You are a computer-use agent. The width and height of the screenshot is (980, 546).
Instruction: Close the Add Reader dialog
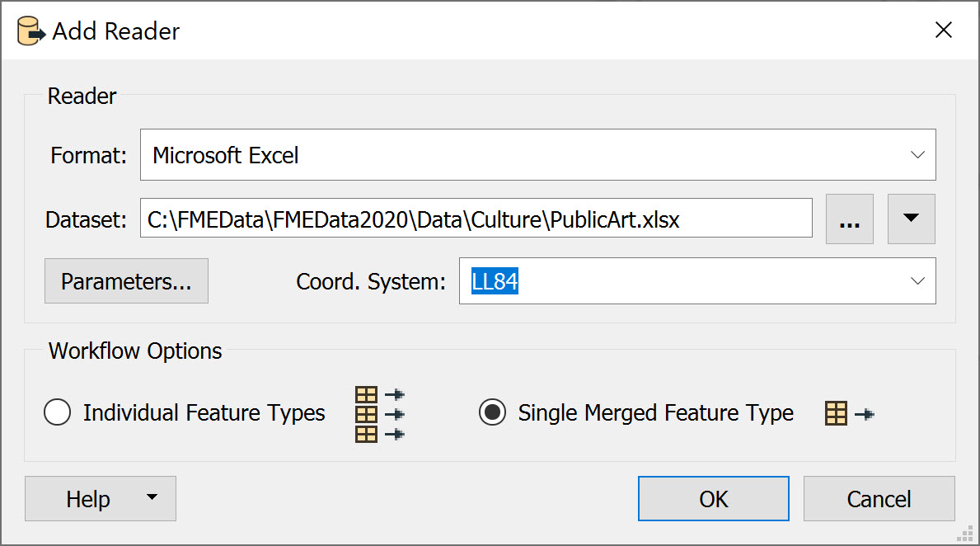coord(943,30)
